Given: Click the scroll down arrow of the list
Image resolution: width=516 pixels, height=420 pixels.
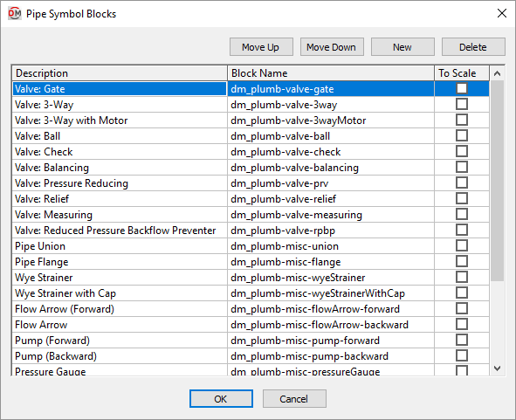Looking at the screenshot, I should [498, 368].
